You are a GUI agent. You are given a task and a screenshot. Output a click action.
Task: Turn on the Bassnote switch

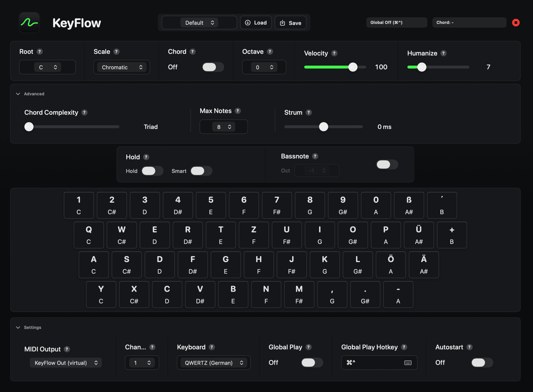pos(387,164)
